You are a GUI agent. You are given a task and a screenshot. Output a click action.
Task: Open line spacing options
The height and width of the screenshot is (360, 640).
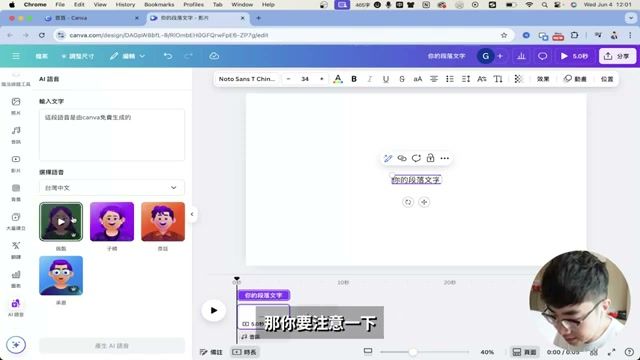pyautogui.click(x=466, y=79)
